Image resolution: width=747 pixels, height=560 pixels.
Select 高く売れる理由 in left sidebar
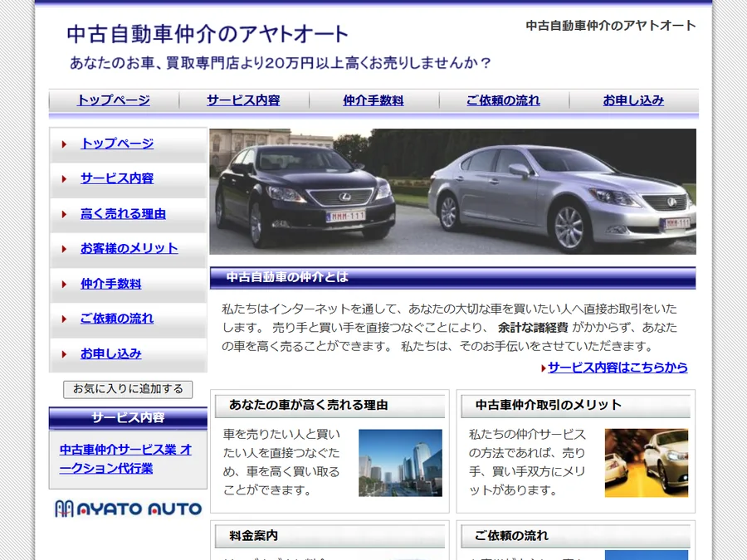[x=124, y=214]
